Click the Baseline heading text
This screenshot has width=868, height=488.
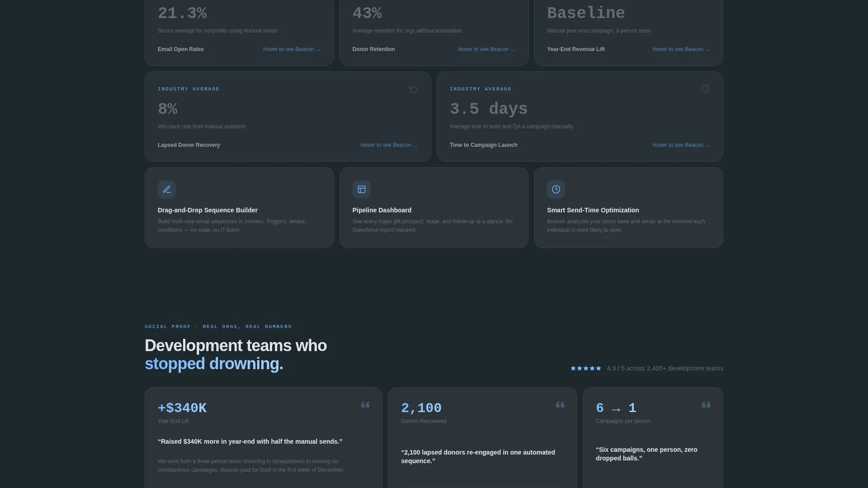tap(586, 13)
